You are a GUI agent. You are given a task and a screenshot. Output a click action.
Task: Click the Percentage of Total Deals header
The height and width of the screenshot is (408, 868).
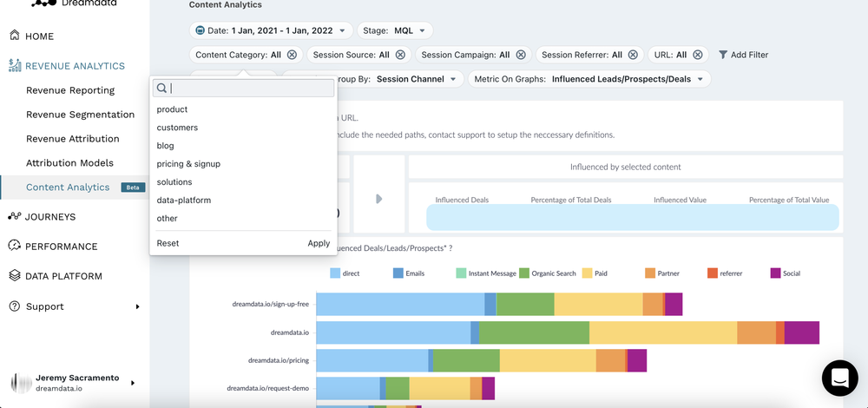tap(571, 200)
